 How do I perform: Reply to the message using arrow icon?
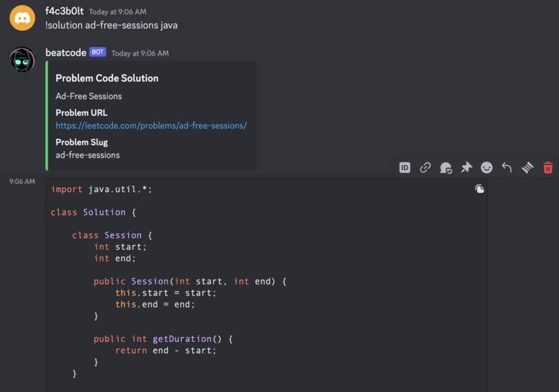(506, 167)
